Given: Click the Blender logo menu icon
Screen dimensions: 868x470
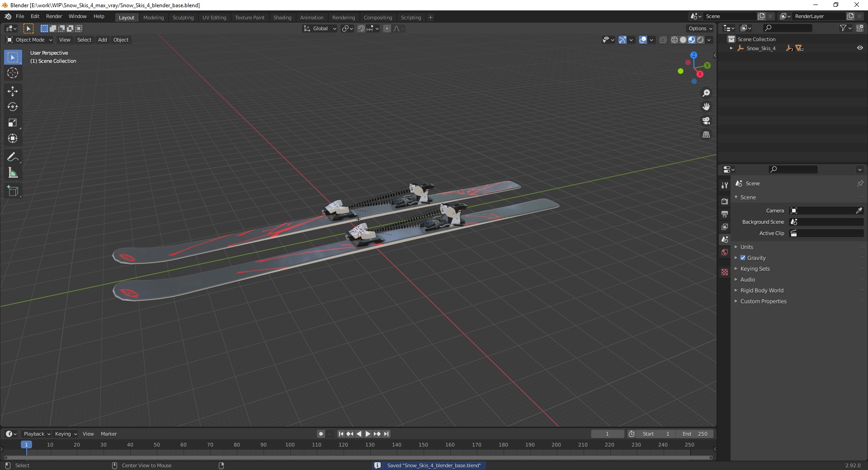Looking at the screenshot, I should coord(8,16).
